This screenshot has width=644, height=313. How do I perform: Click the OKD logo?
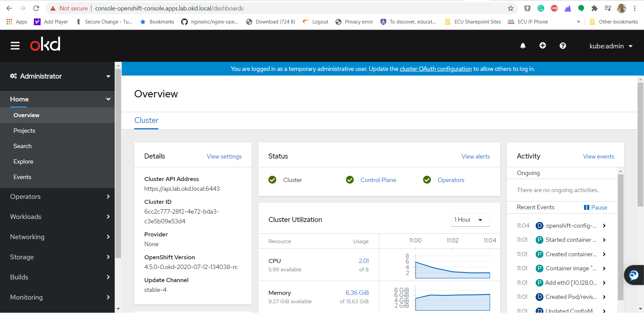pyautogui.click(x=45, y=44)
